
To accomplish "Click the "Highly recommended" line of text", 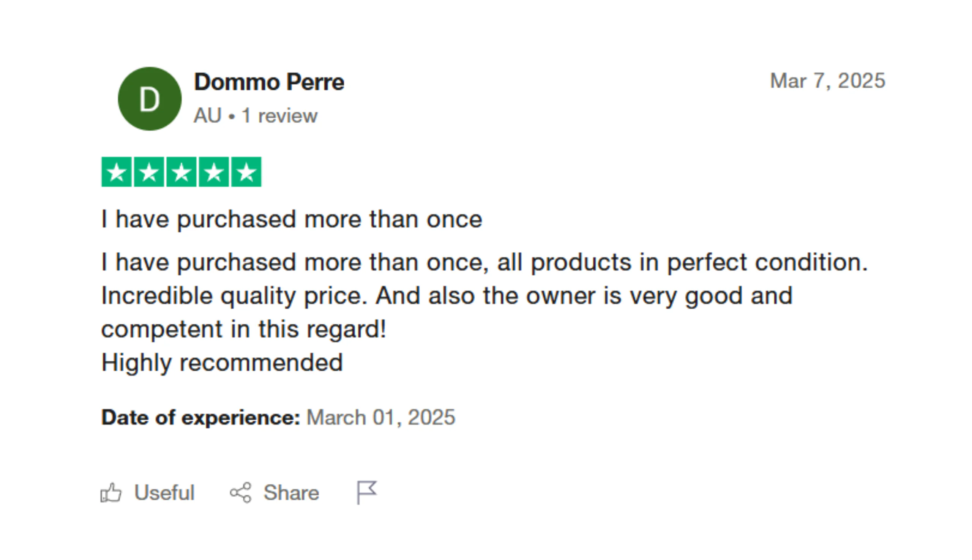I will [222, 362].
